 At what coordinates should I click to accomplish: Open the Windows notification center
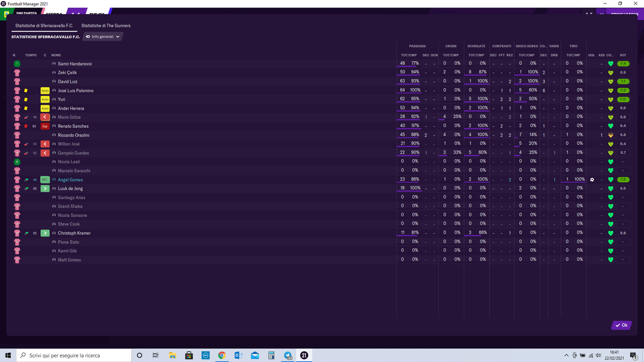[x=634, y=355]
